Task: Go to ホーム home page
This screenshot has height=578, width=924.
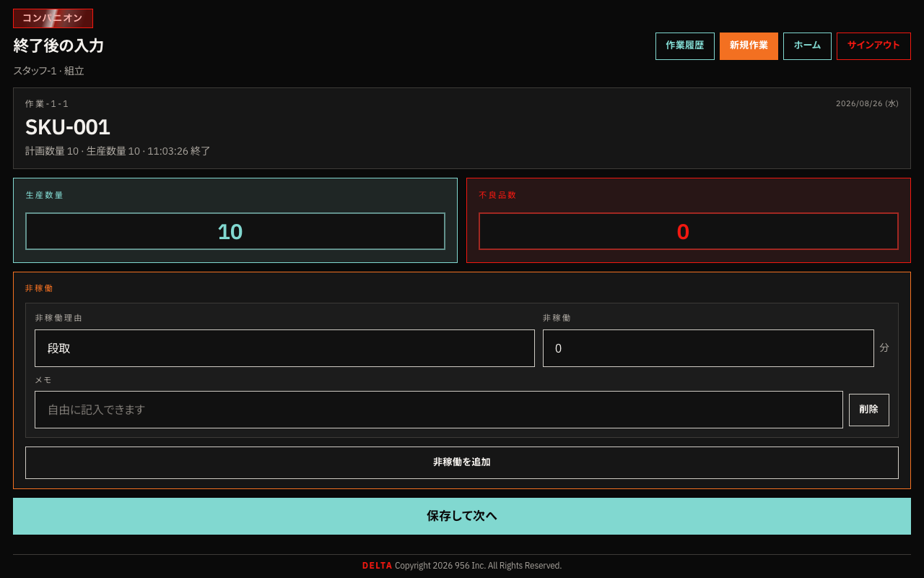Action: click(x=807, y=46)
